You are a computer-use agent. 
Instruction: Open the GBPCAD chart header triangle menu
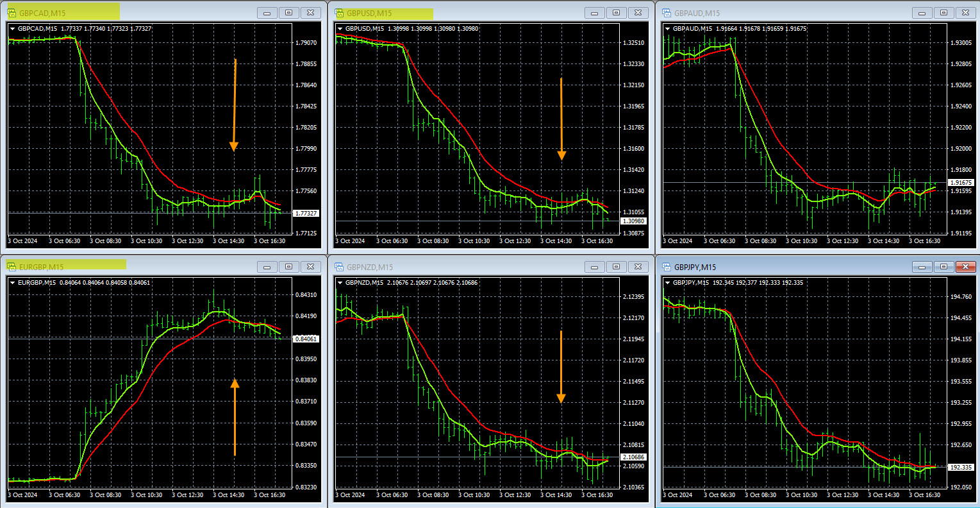(13, 29)
